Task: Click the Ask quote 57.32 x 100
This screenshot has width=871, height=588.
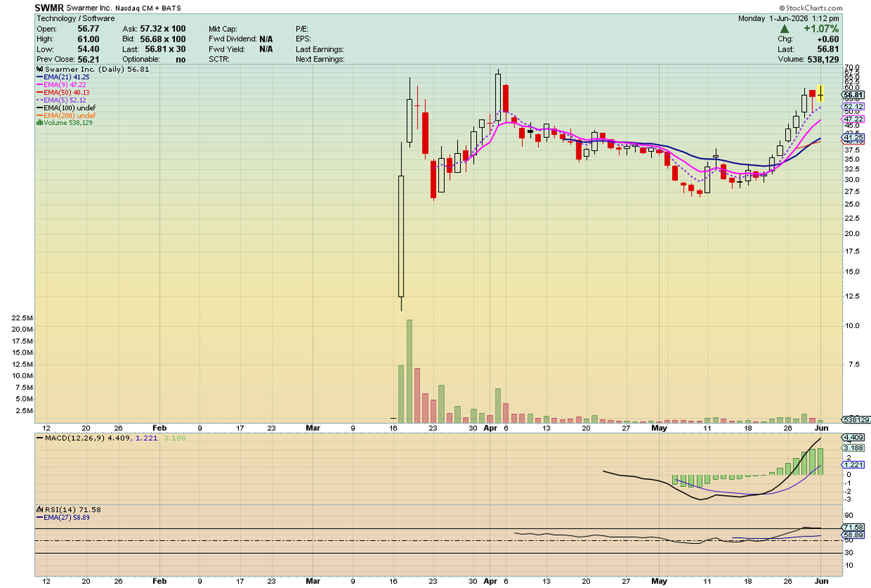Action: click(x=164, y=28)
